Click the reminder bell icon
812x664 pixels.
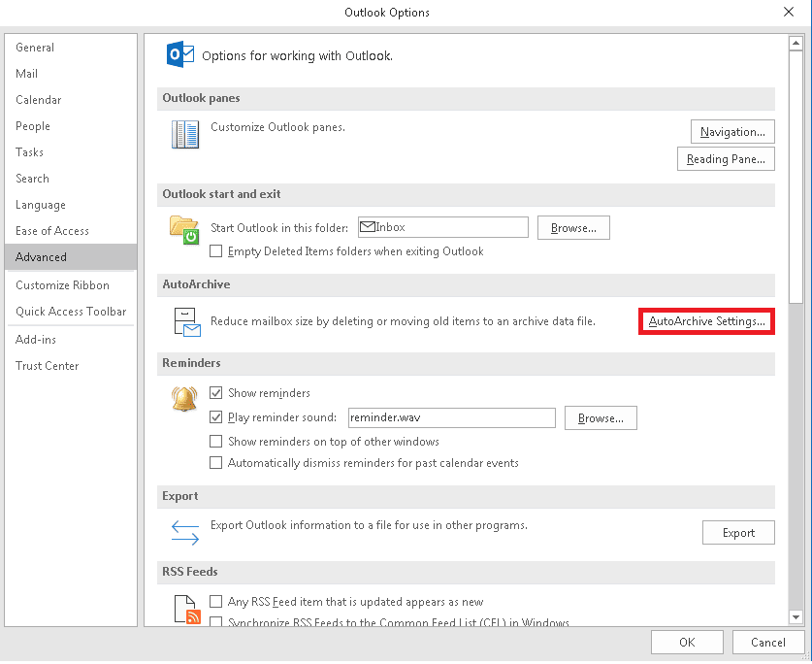pos(184,399)
